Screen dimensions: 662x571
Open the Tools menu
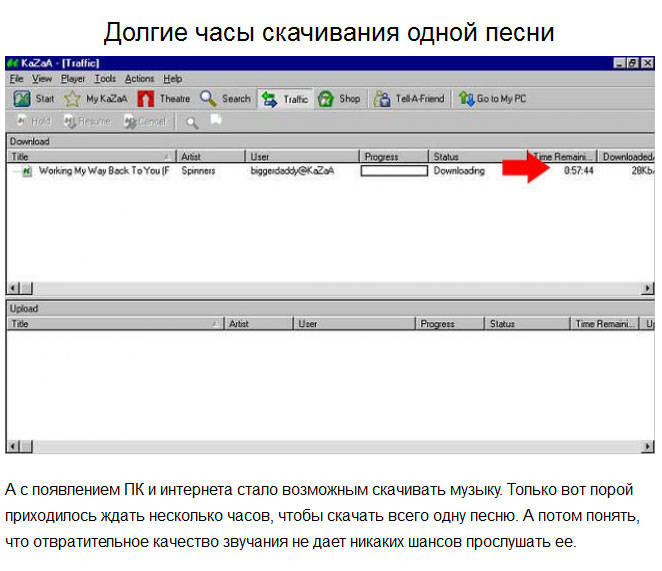coord(105,78)
